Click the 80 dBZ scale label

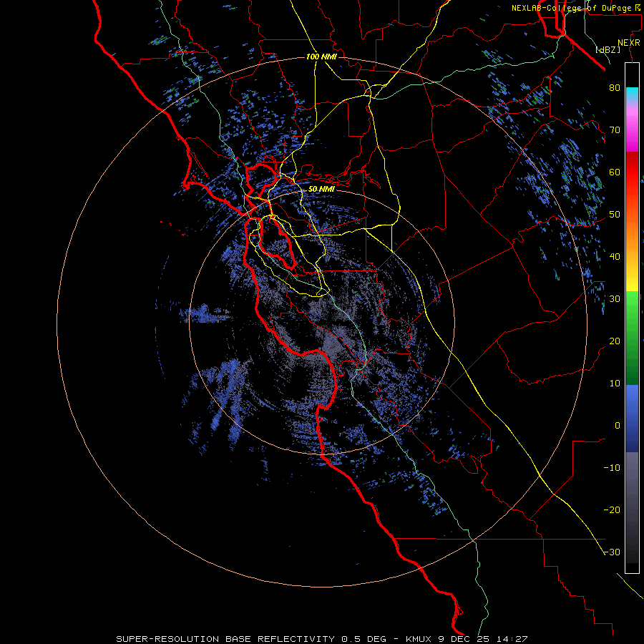coord(615,87)
